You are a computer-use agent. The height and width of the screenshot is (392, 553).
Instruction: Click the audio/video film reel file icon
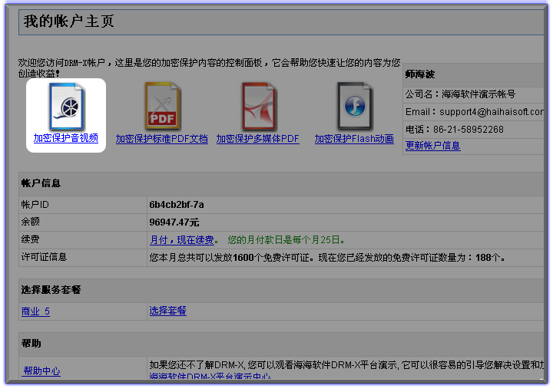tap(67, 107)
